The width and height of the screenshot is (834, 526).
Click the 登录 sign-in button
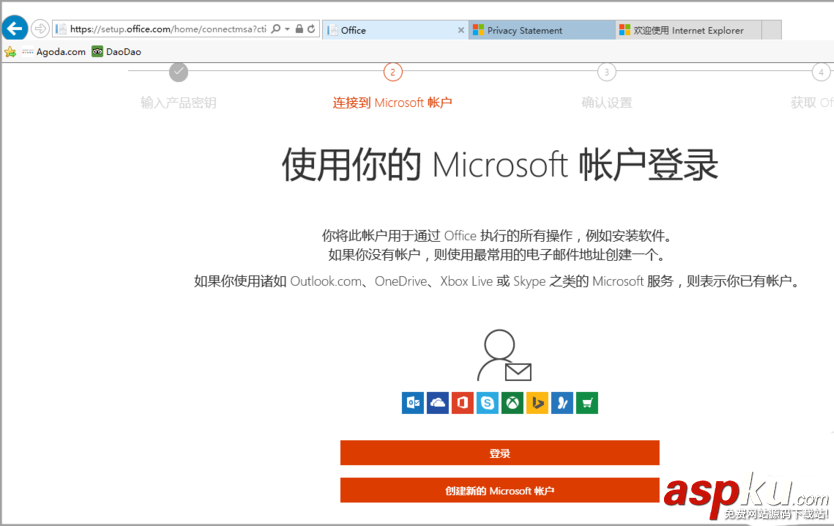[x=500, y=453]
